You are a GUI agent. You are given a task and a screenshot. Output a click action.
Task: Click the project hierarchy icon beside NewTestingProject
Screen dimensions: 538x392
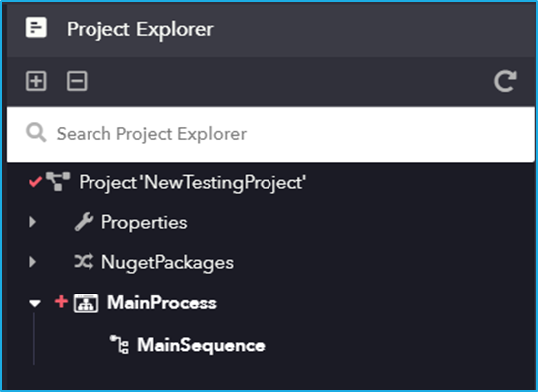(x=58, y=182)
